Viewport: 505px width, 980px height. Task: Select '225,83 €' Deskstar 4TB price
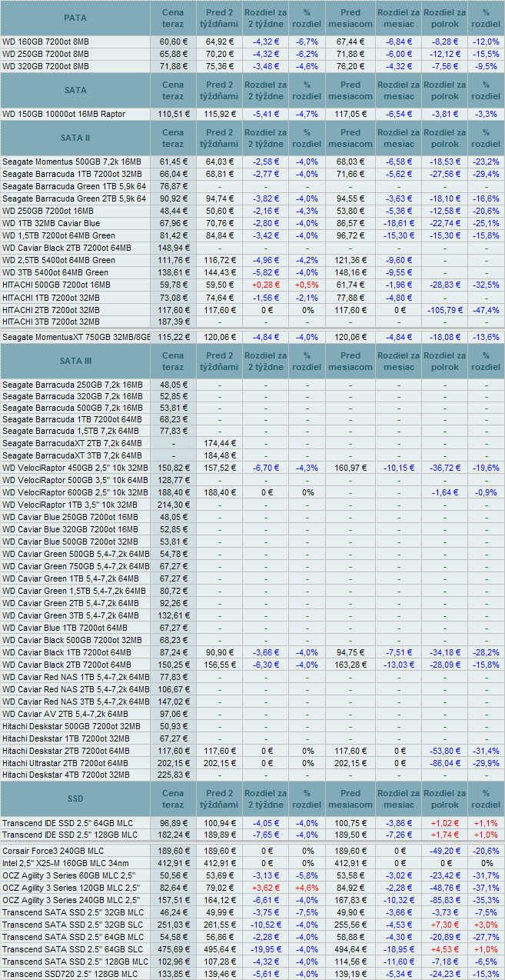coord(173,775)
